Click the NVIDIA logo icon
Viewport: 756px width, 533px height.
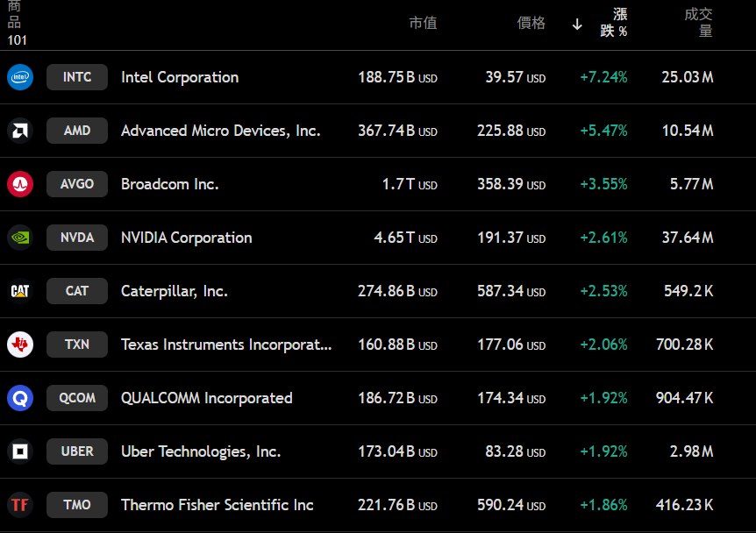click(19, 238)
